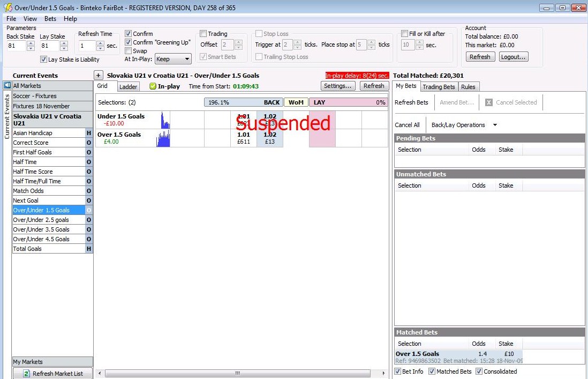Click Refresh button next to Settings
This screenshot has width=588, height=379.
374,86
